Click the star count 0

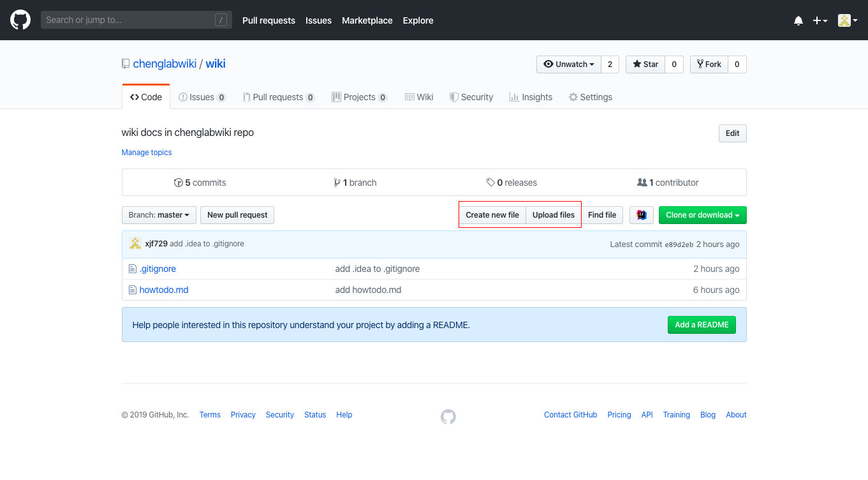[674, 64]
